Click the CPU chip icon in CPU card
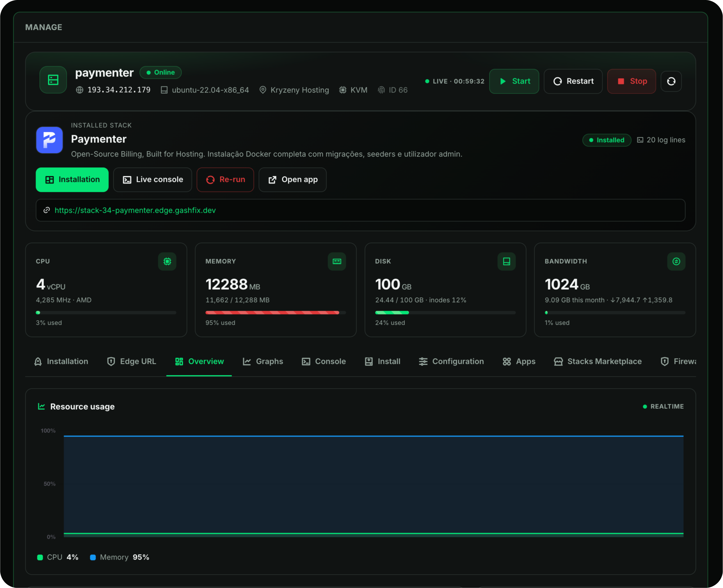Screen dimensions: 723x588 pyautogui.click(x=167, y=261)
